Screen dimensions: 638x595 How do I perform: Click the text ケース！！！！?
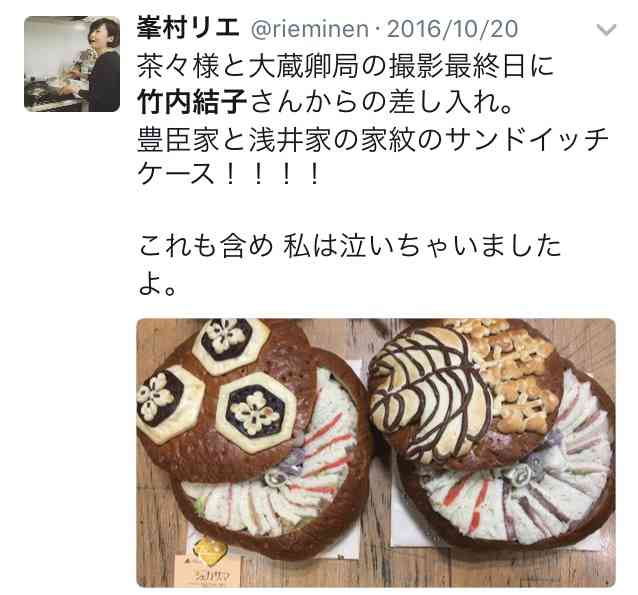(229, 175)
